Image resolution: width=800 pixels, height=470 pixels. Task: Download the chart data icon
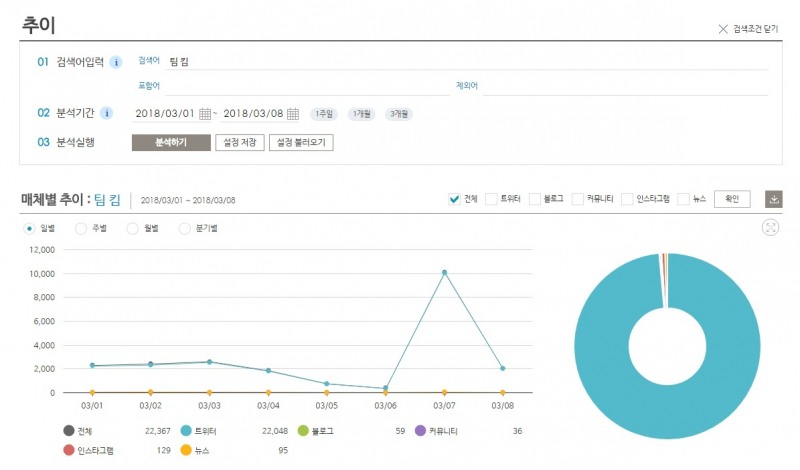point(773,199)
